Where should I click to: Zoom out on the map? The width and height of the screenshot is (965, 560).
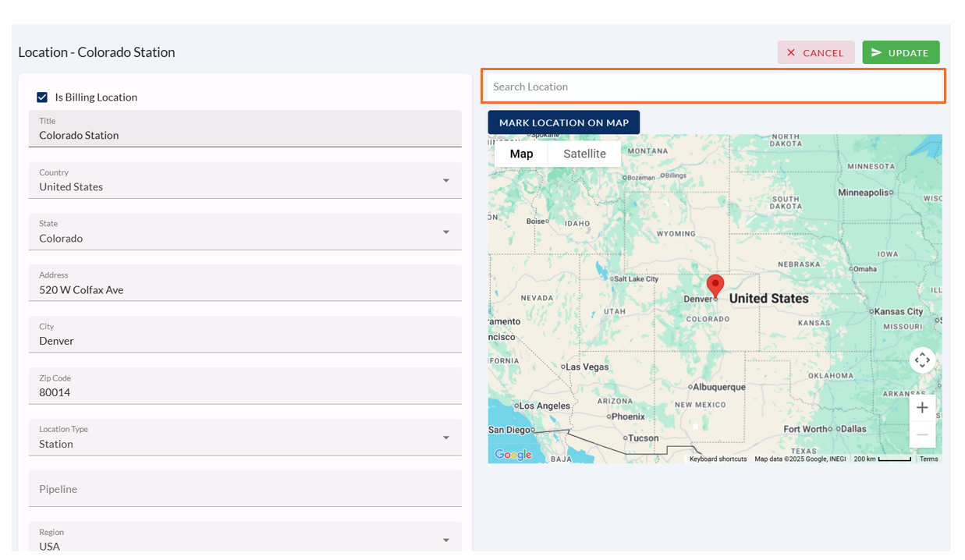[x=922, y=434]
